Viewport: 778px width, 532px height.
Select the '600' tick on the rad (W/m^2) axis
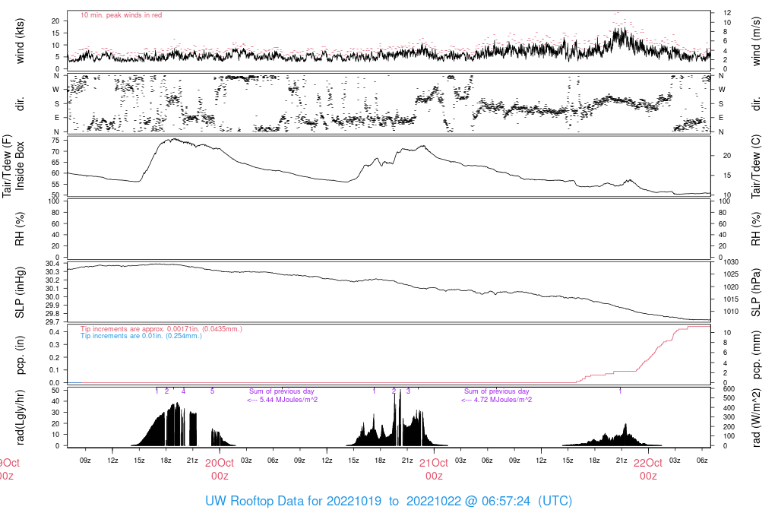729,389
